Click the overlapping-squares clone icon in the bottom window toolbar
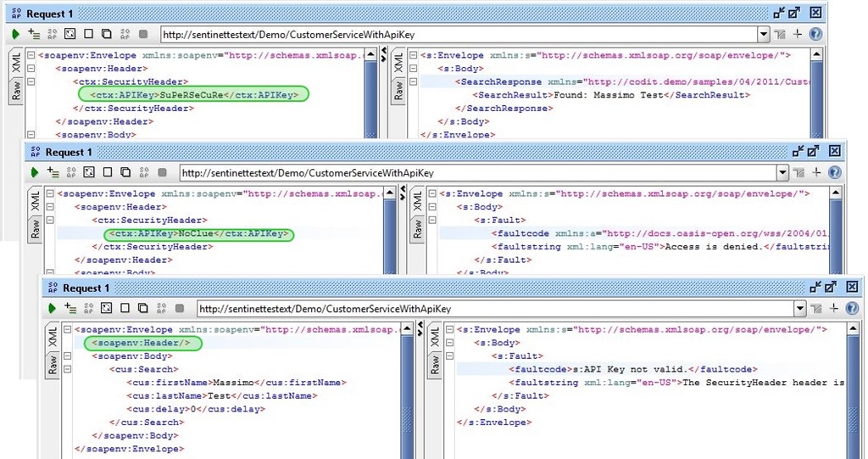Viewport: 868px width, 459px height. (142, 309)
